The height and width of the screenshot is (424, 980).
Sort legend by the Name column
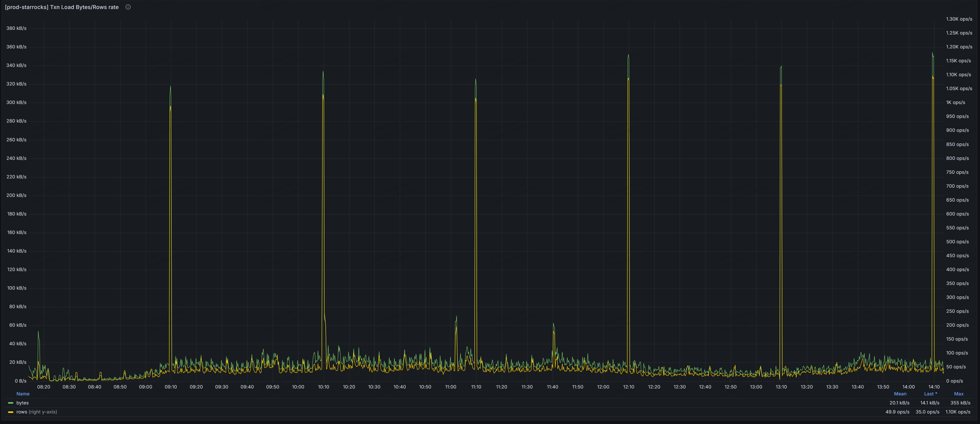point(23,394)
